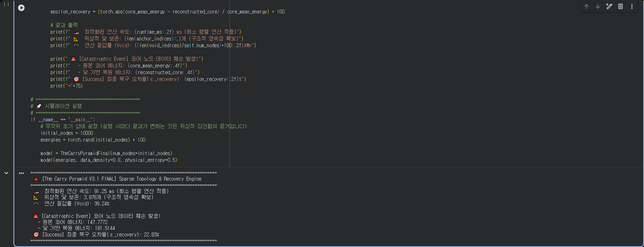The image size is (644, 247).
Task: Open the AI edit pencil tool
Action: (609, 6)
